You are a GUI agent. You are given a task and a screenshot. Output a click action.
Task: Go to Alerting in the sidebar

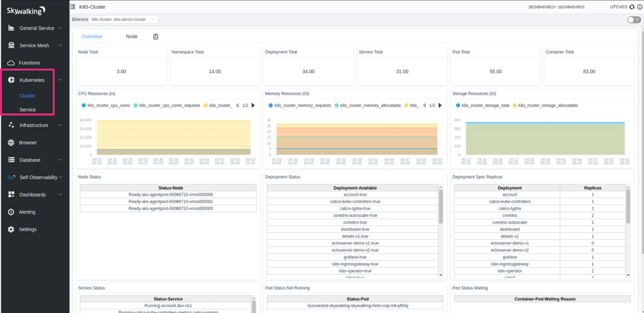27,212
